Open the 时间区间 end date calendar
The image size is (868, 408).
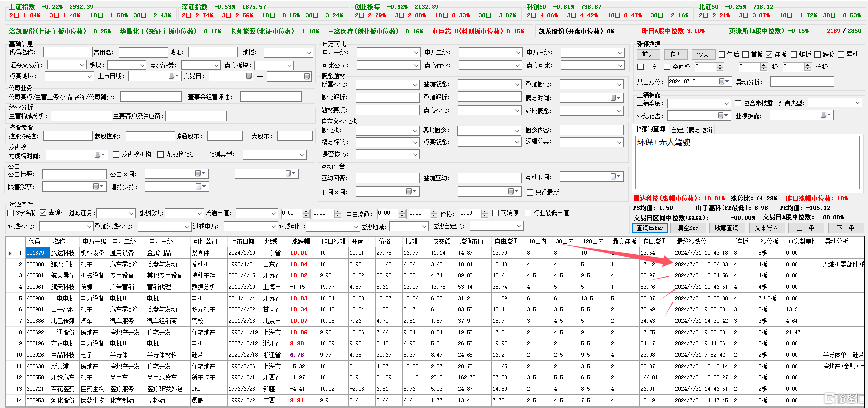[x=513, y=191]
